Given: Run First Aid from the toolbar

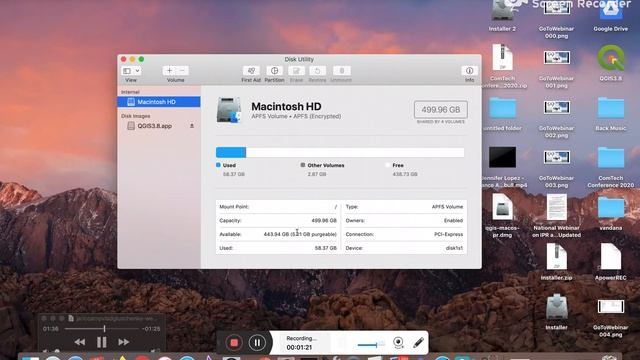Looking at the screenshot, I should (x=251, y=71).
